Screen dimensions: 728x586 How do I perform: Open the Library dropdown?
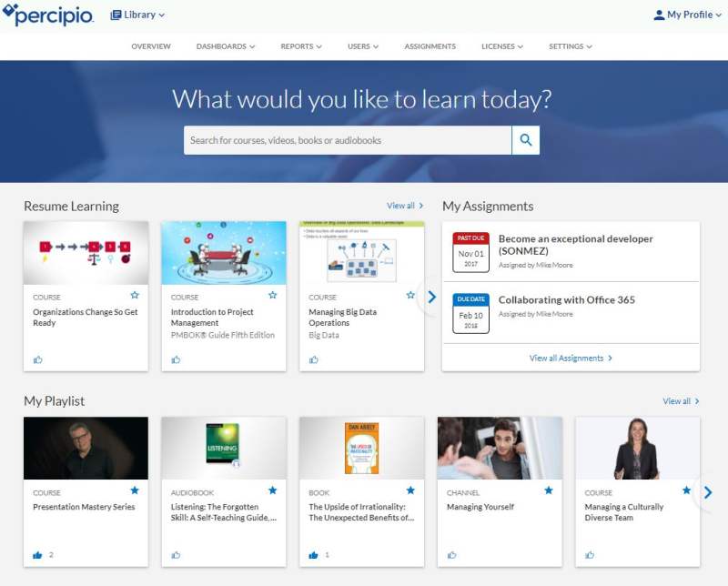(137, 15)
